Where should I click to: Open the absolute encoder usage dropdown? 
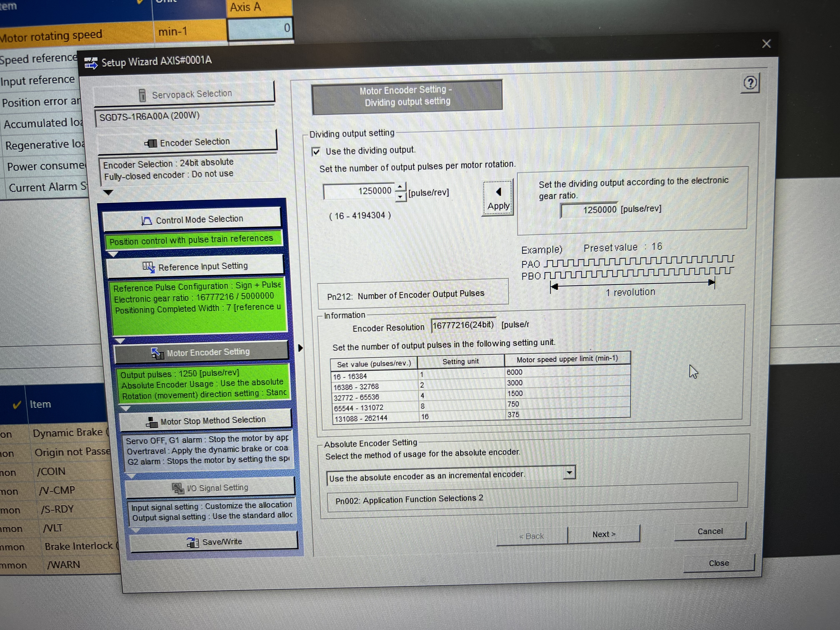click(569, 473)
